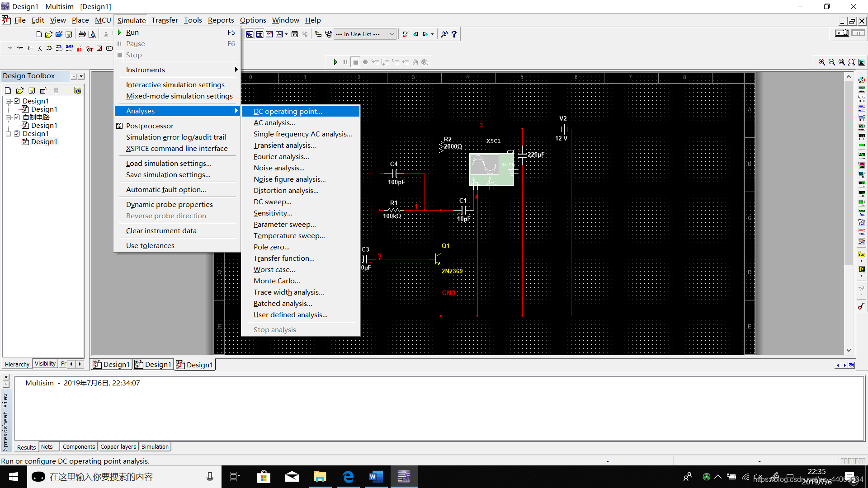
Task: Select the Place Transistor icon
Action: (40, 48)
